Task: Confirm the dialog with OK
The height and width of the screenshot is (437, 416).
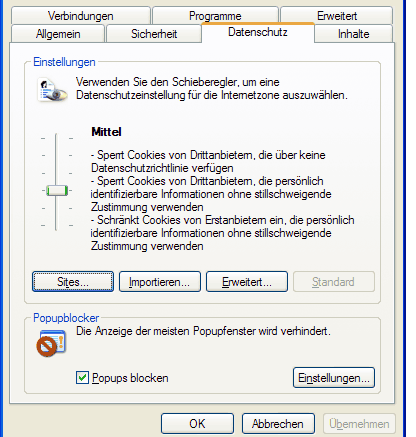Action: click(197, 424)
